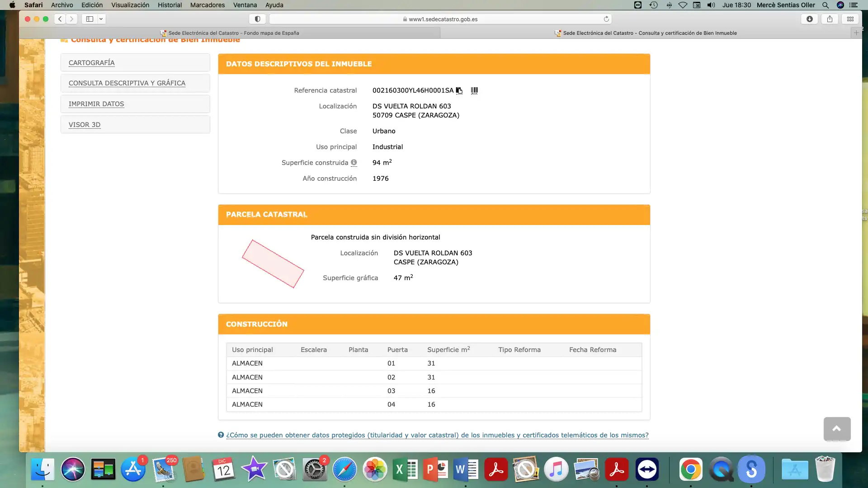Select the 'Consulta y certificación de Bien Inmueble' tab

(646, 33)
